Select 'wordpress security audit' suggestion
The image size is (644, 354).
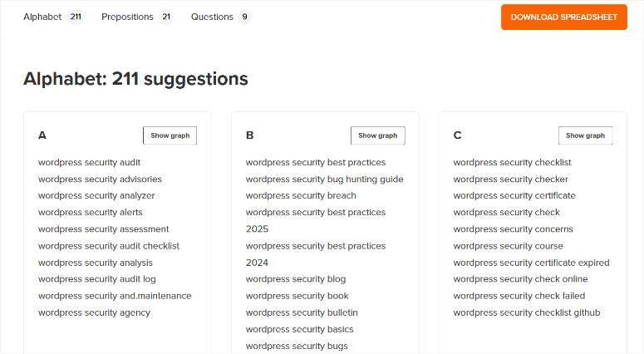coord(89,162)
